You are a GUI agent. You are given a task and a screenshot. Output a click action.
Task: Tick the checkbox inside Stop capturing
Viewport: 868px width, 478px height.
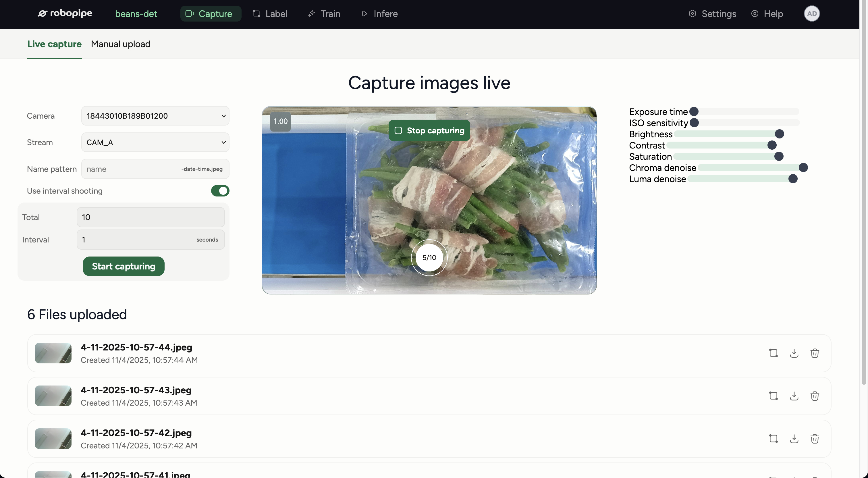pyautogui.click(x=399, y=130)
